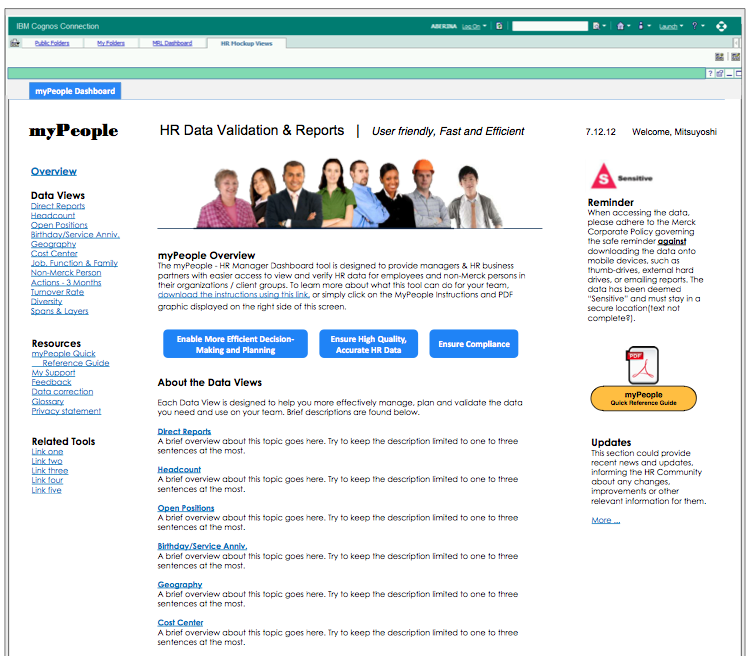Click the Launch link in header
The height and width of the screenshot is (656, 753).
(x=668, y=26)
